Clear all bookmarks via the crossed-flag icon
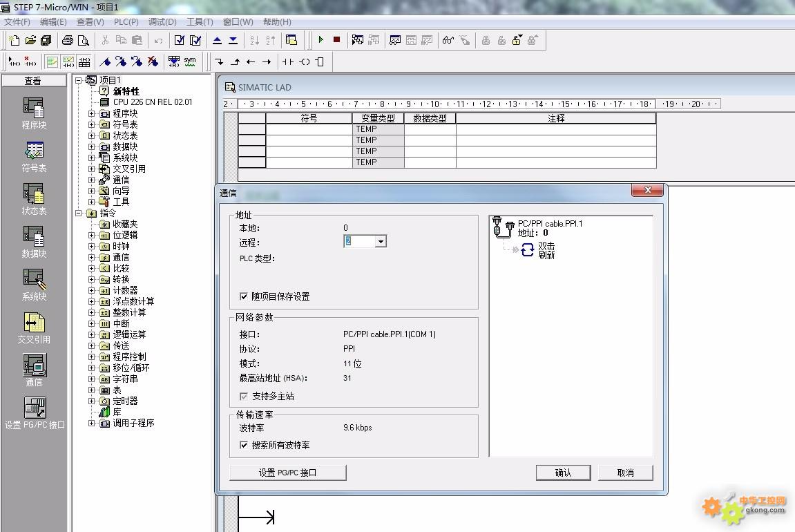Image resolution: width=795 pixels, height=532 pixels. coord(153,62)
